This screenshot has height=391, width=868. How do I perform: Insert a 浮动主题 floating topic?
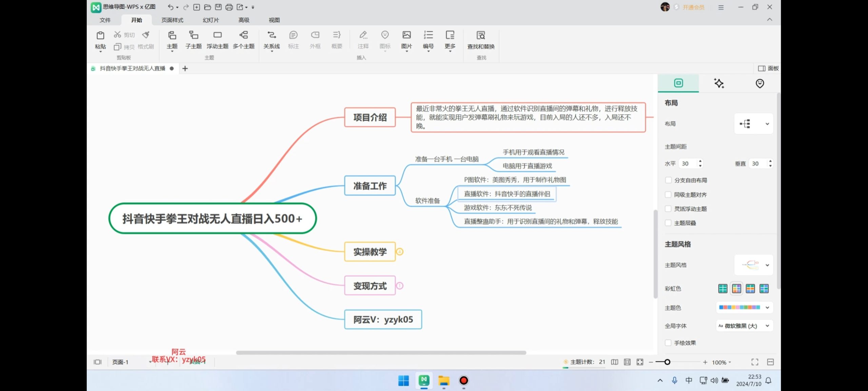pos(218,40)
